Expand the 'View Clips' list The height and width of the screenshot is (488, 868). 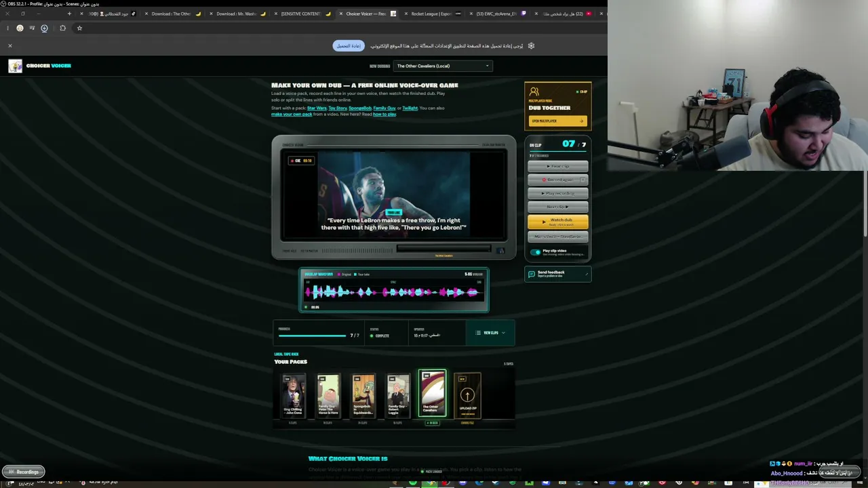click(x=490, y=333)
